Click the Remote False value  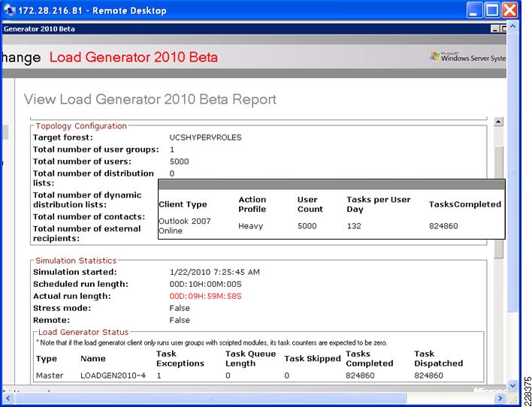click(x=180, y=320)
